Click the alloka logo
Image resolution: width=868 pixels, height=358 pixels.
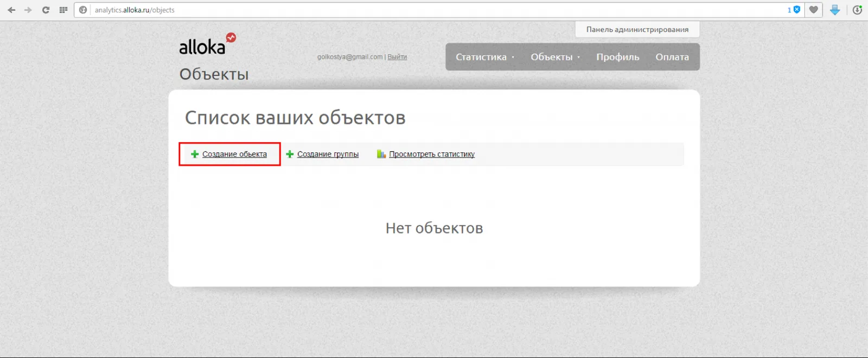click(x=207, y=44)
